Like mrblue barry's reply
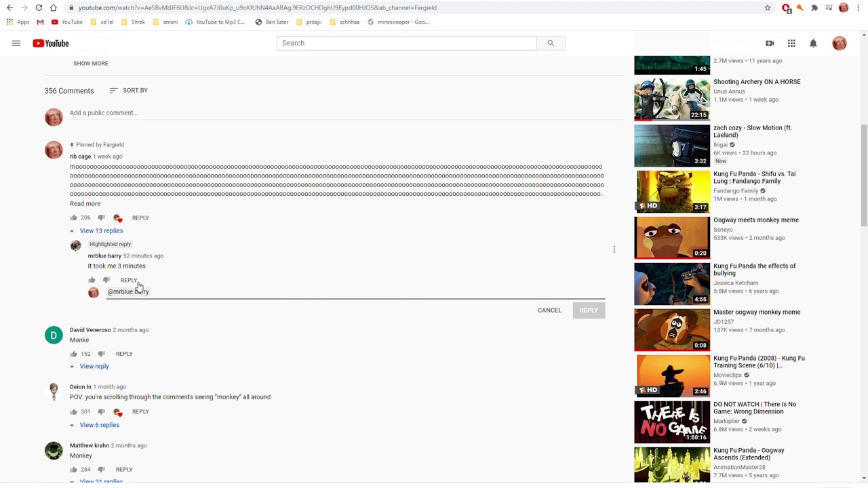The width and height of the screenshot is (868, 488). [92, 280]
